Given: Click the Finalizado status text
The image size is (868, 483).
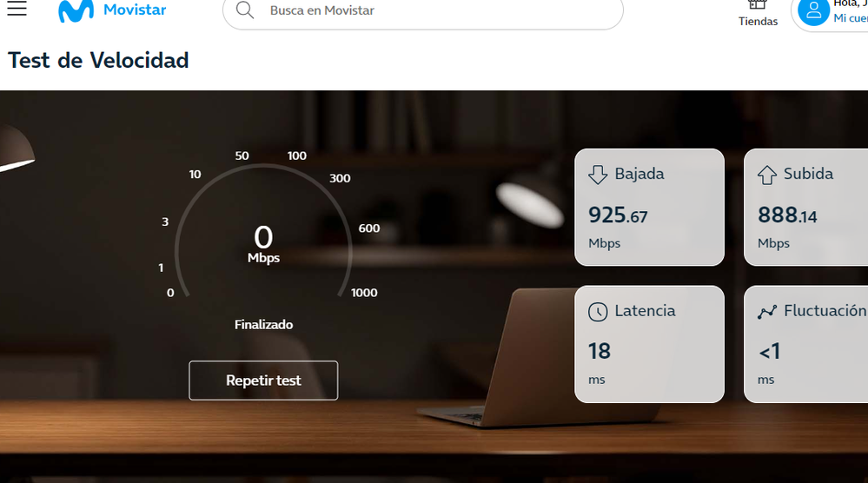Looking at the screenshot, I should [x=263, y=325].
